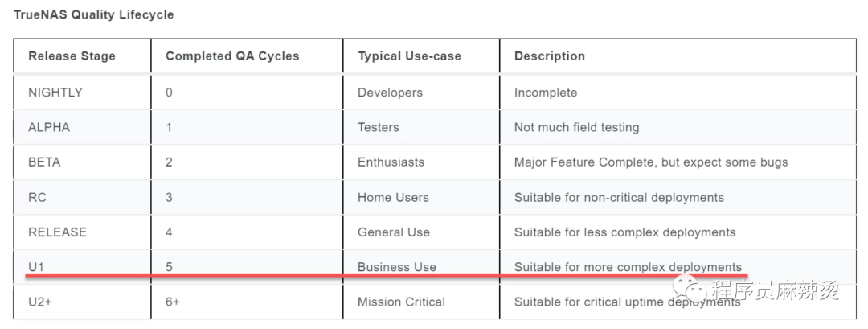Click the RC release stage cell
Screen dimensions: 868x329
pos(38,197)
